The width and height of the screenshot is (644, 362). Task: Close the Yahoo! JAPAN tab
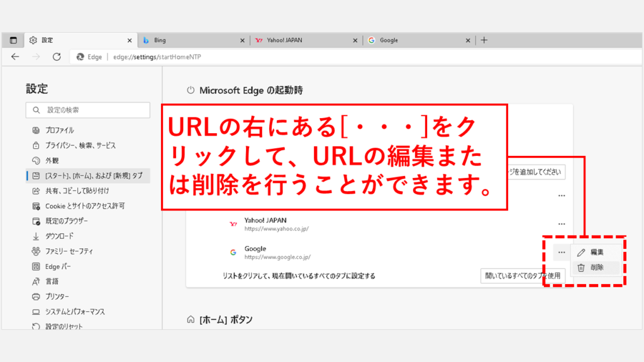355,40
